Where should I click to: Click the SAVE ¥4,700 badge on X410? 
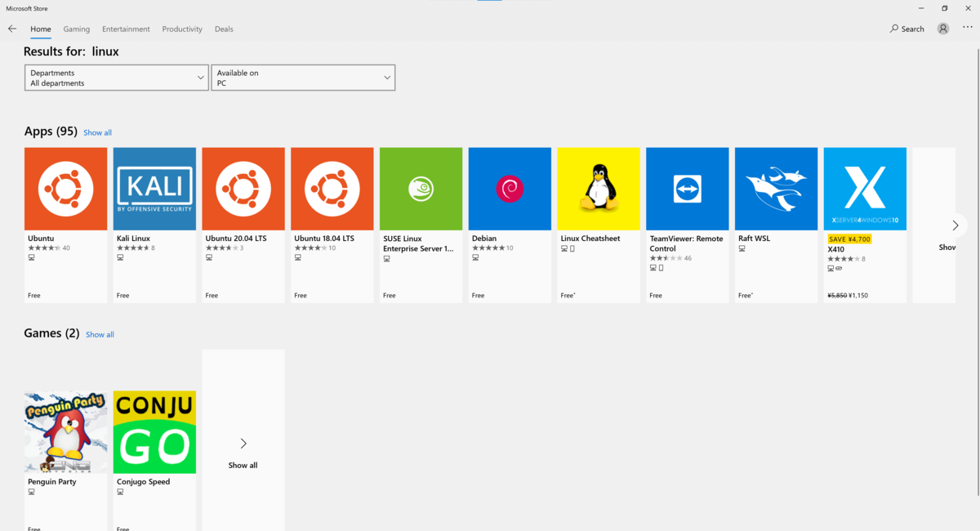pyautogui.click(x=849, y=239)
